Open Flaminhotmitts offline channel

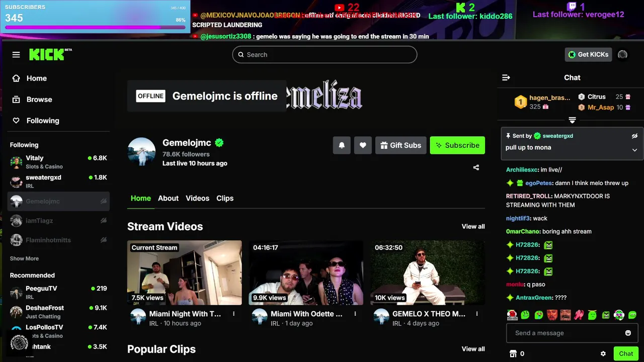coord(58,240)
